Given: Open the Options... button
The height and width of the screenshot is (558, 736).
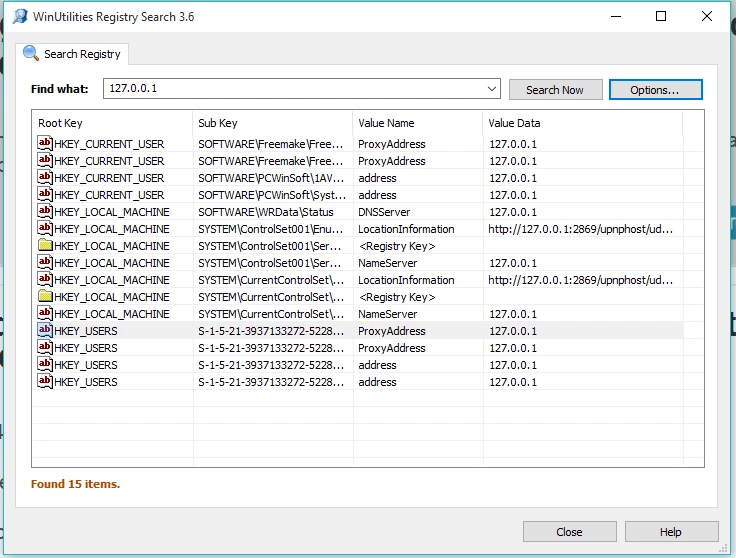Looking at the screenshot, I should [655, 90].
